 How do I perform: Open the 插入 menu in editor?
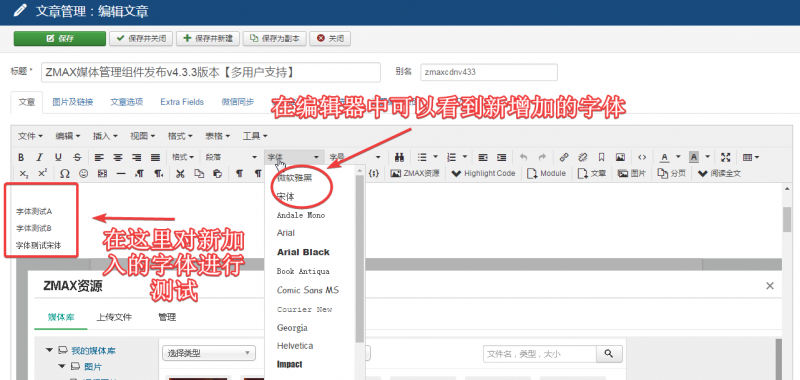click(105, 136)
